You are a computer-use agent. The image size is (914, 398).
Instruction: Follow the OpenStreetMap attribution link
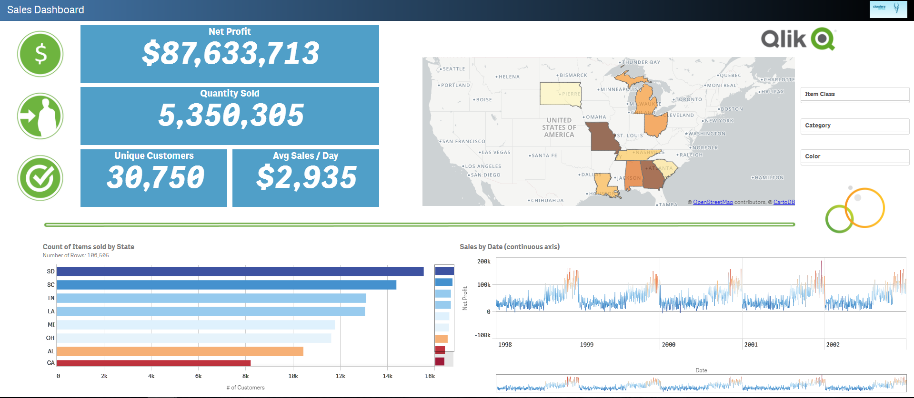click(x=712, y=202)
